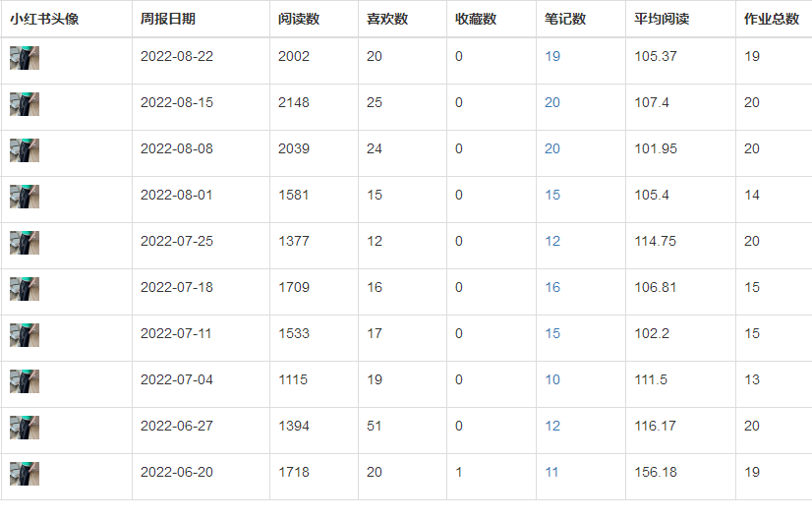812x518 pixels.
Task: Click the average reads value 106.81
Action: tap(656, 287)
